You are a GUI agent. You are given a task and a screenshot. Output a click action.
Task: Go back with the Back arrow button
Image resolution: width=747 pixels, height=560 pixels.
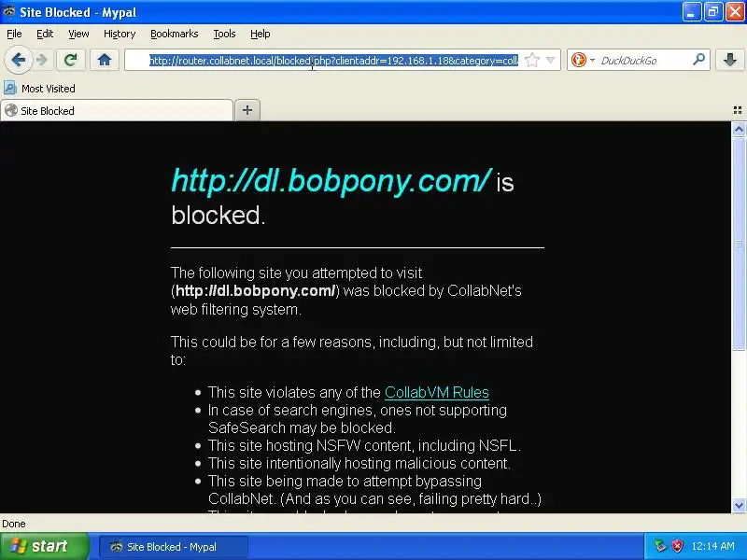(x=18, y=61)
